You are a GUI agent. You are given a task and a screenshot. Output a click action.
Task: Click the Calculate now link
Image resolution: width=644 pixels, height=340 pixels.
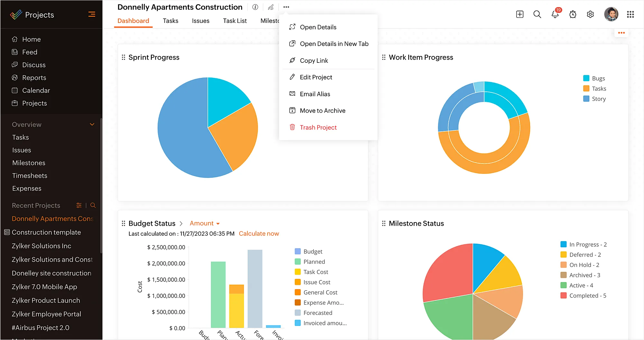[x=259, y=233]
